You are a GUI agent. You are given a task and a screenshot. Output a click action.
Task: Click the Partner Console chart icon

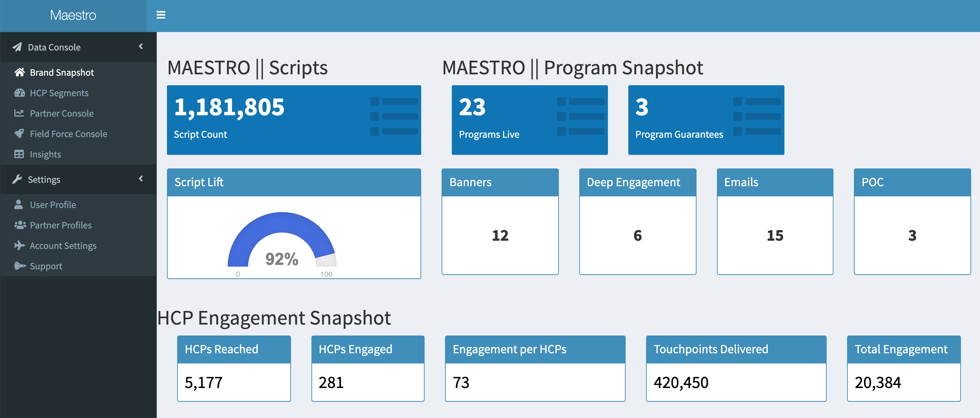19,113
